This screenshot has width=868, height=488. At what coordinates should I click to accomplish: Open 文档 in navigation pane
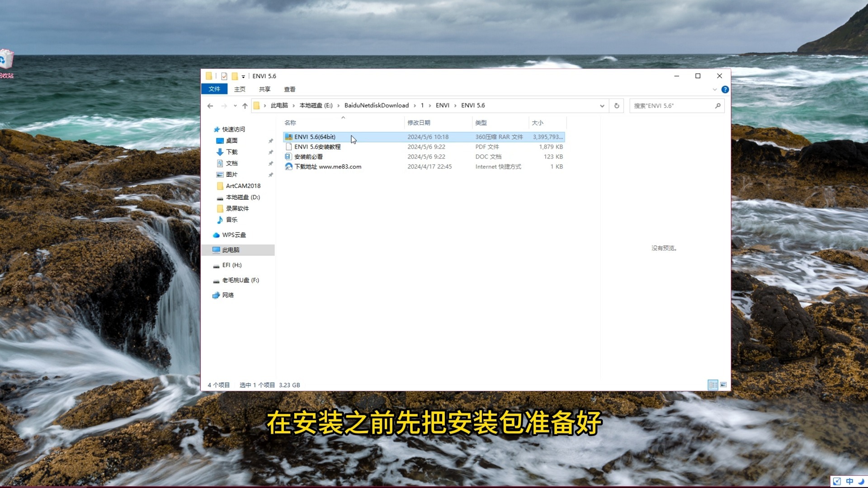pos(231,163)
